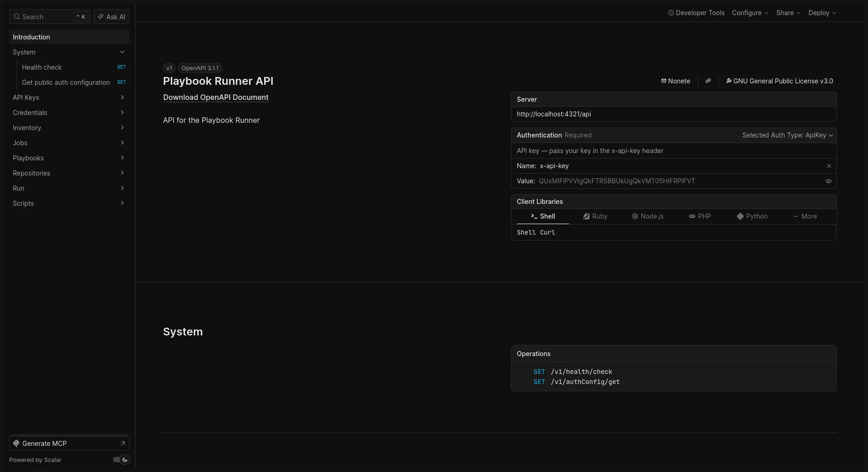Click the license gavel icon
The height and width of the screenshot is (472, 868).
pyautogui.click(x=729, y=81)
